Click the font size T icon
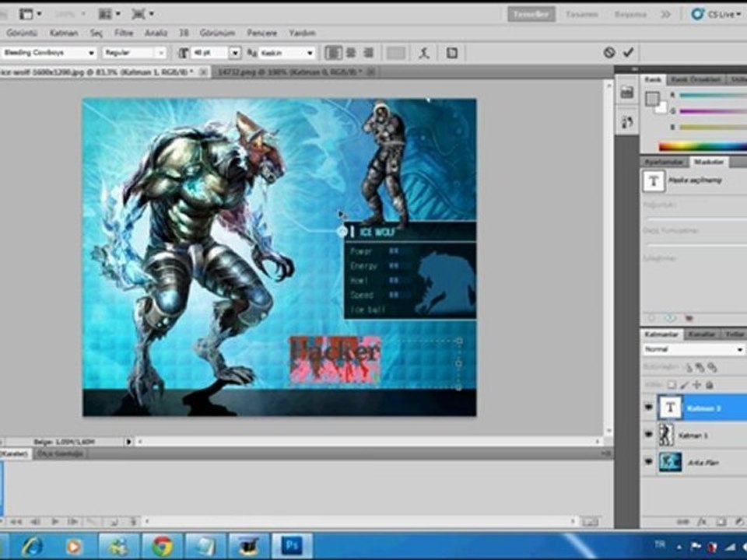The width and height of the screenshot is (747, 560). pos(183,53)
